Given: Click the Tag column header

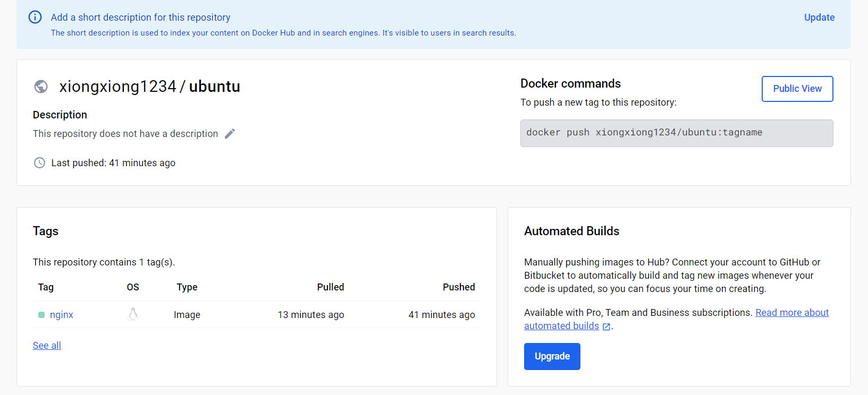Looking at the screenshot, I should click(46, 287).
